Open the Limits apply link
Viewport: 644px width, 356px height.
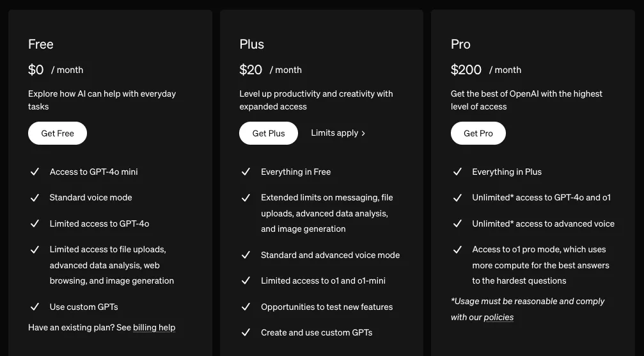click(334, 133)
